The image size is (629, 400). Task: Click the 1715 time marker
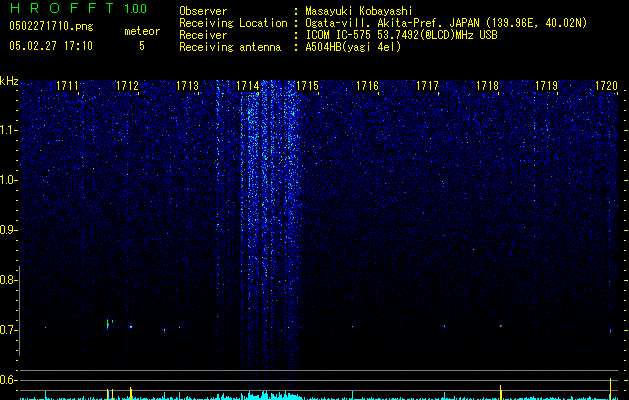(x=307, y=86)
